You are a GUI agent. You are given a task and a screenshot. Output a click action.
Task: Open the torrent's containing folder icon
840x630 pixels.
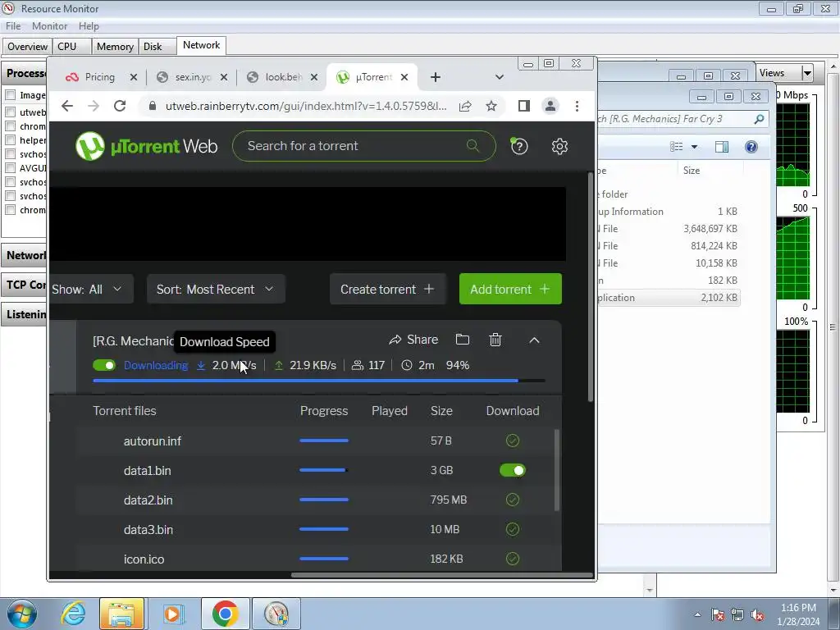463,340
